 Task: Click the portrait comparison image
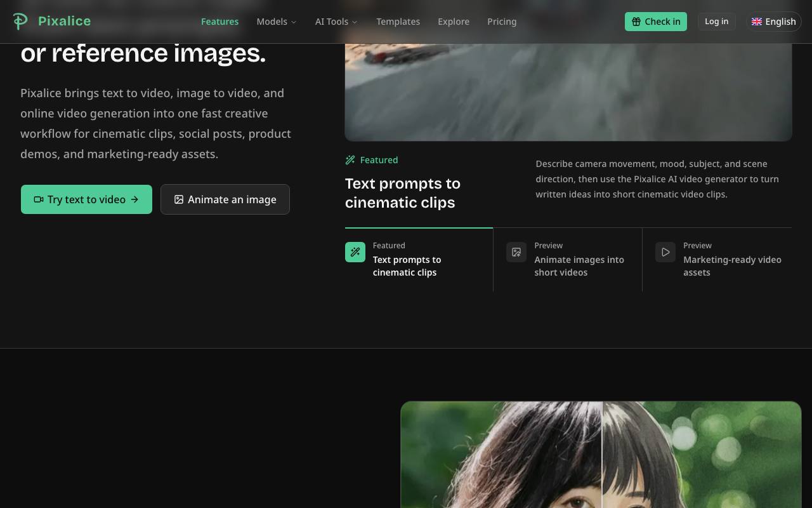click(x=601, y=455)
